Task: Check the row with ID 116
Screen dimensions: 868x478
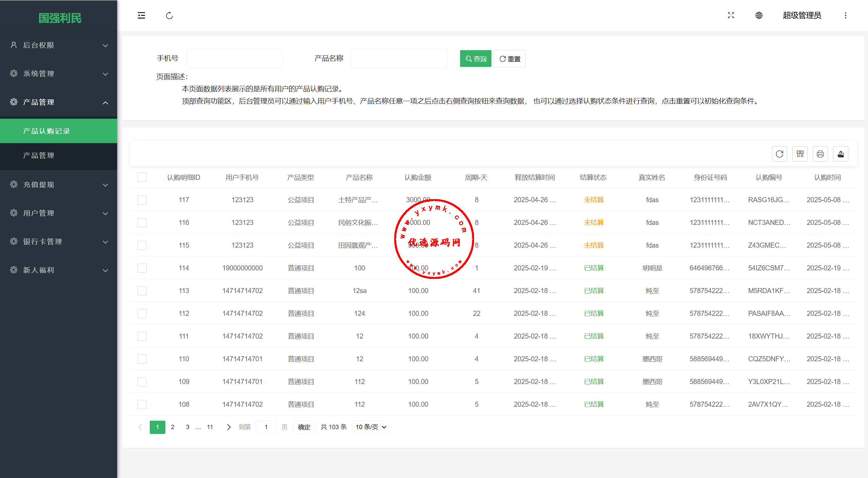Action: (142, 223)
